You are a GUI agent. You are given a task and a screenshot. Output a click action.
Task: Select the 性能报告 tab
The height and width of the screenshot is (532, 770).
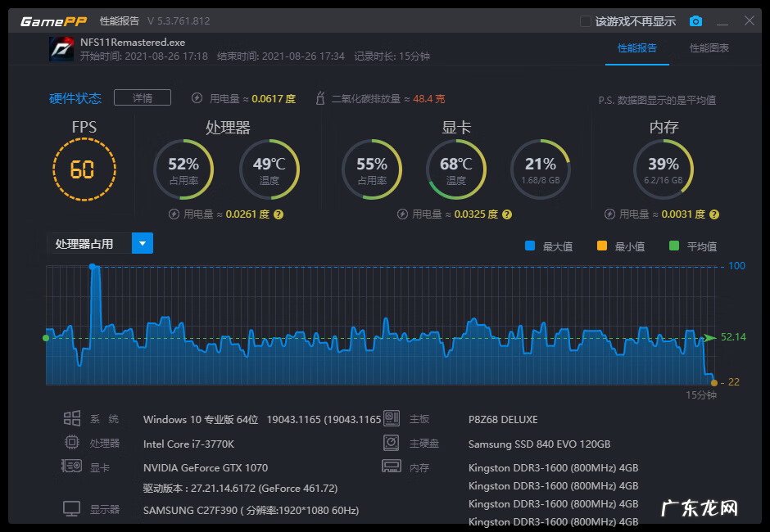tap(636, 48)
